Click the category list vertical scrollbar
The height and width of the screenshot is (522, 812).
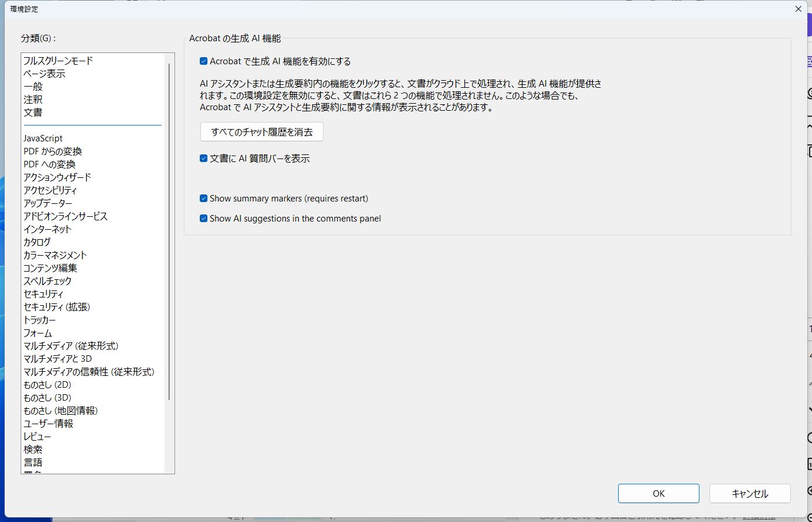click(170, 232)
